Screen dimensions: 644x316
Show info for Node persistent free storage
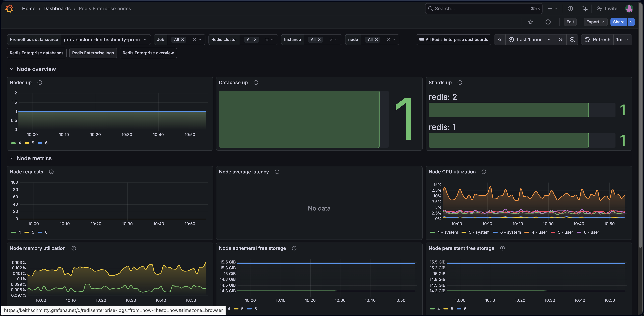(x=502, y=248)
